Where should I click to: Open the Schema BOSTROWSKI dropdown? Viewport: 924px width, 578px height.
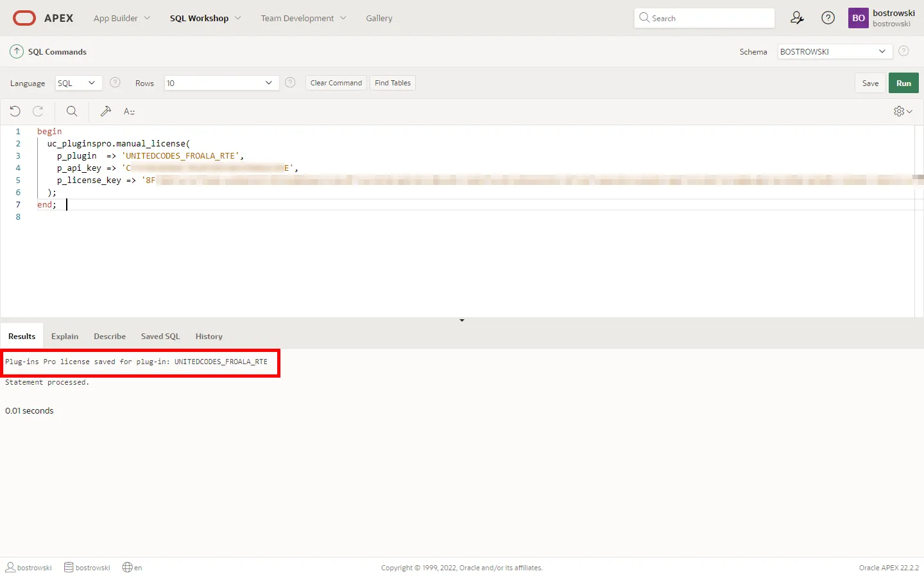click(834, 51)
